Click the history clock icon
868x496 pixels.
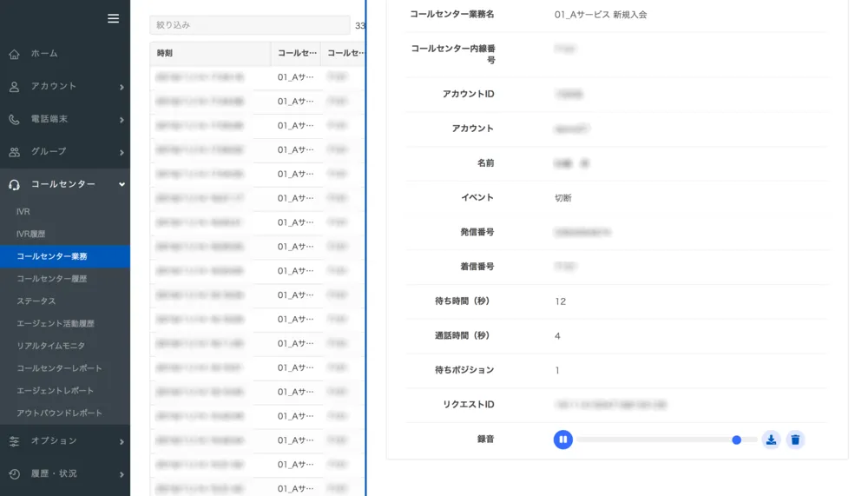point(15,474)
